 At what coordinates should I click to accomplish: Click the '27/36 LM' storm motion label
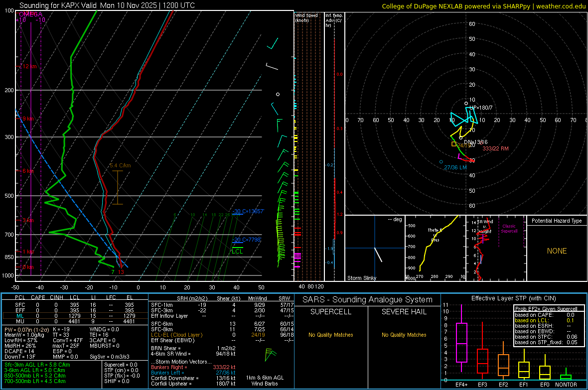(x=455, y=167)
